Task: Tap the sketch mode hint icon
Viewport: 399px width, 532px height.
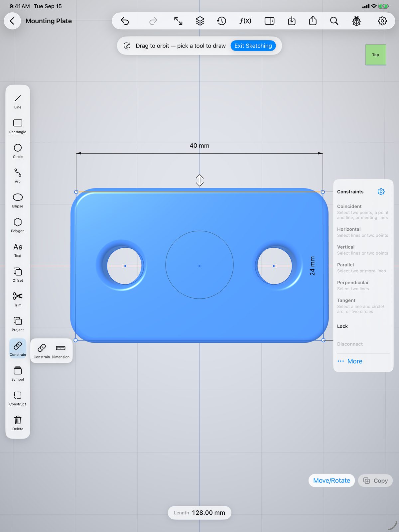Action: point(127,46)
